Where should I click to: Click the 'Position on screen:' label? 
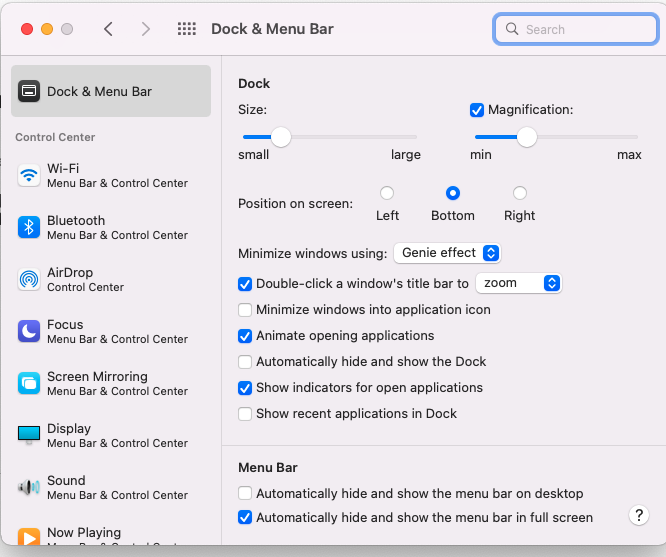pos(296,204)
